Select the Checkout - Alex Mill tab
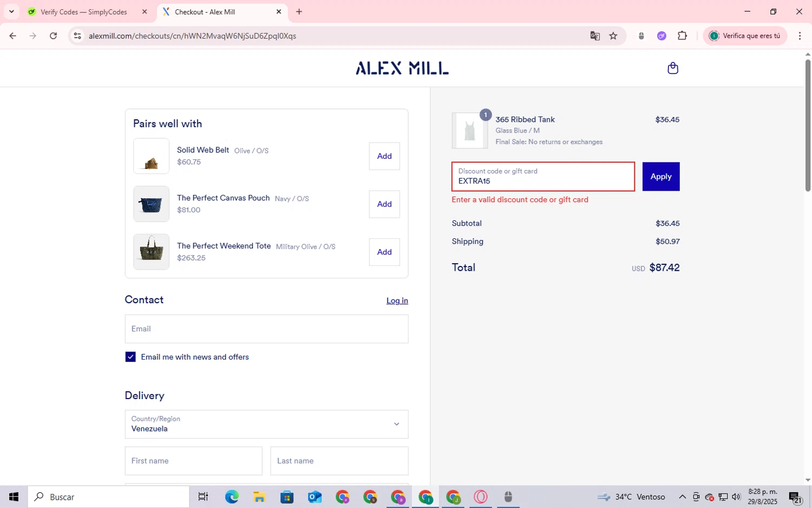Screen dimensions: 812x508 222,11
